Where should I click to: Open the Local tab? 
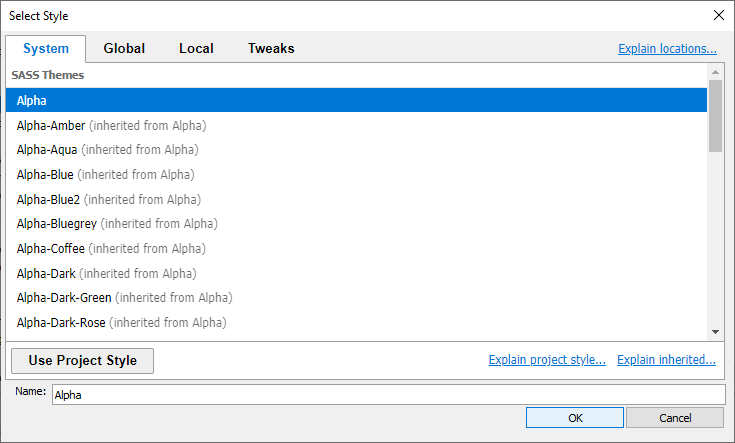click(x=196, y=48)
